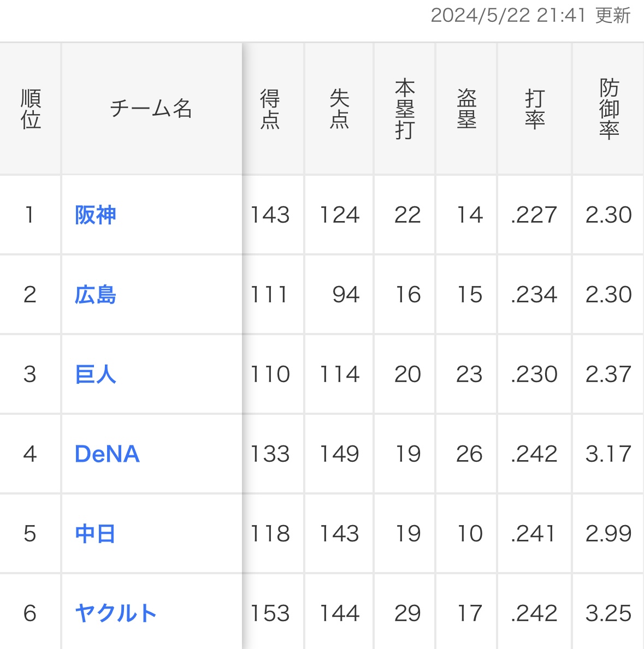The height and width of the screenshot is (649, 644).
Task: Open the 中日 team link
Action: (x=96, y=534)
